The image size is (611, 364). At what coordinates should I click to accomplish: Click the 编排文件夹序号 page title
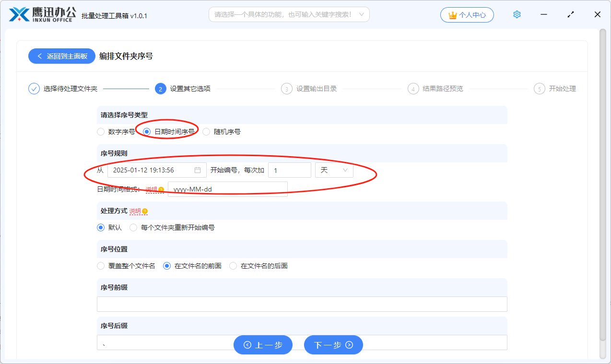pos(126,56)
